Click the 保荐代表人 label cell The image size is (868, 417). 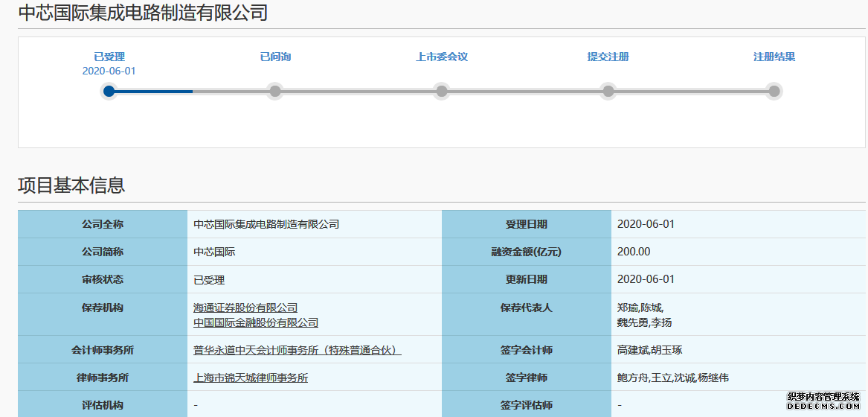tap(527, 314)
